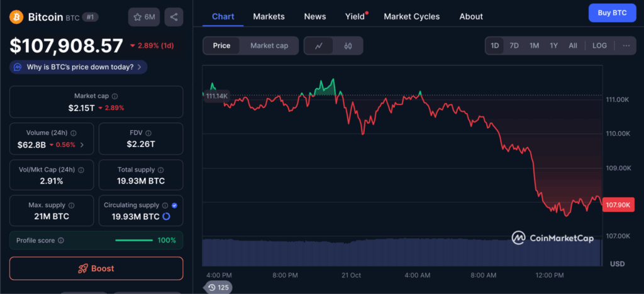Viewport: 644px width, 294px height.
Task: Select the Price chart toggle
Action: tap(221, 46)
